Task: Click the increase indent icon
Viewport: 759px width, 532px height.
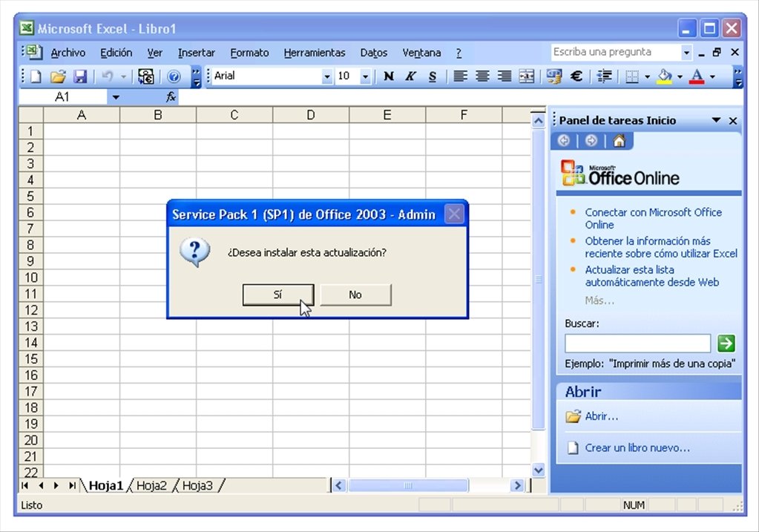Action: pos(604,76)
